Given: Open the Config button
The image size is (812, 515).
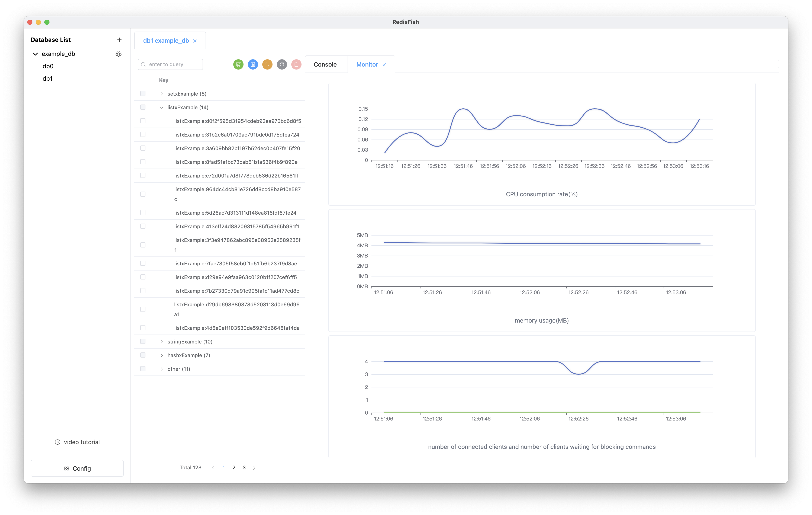Looking at the screenshot, I should click(x=77, y=468).
